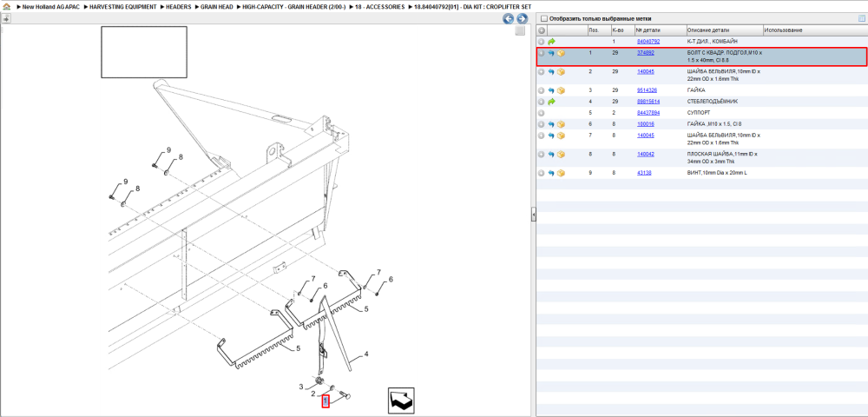Viewport: 868px width, 417px height.
Task: Open part number link 9514326
Action: [x=648, y=90]
